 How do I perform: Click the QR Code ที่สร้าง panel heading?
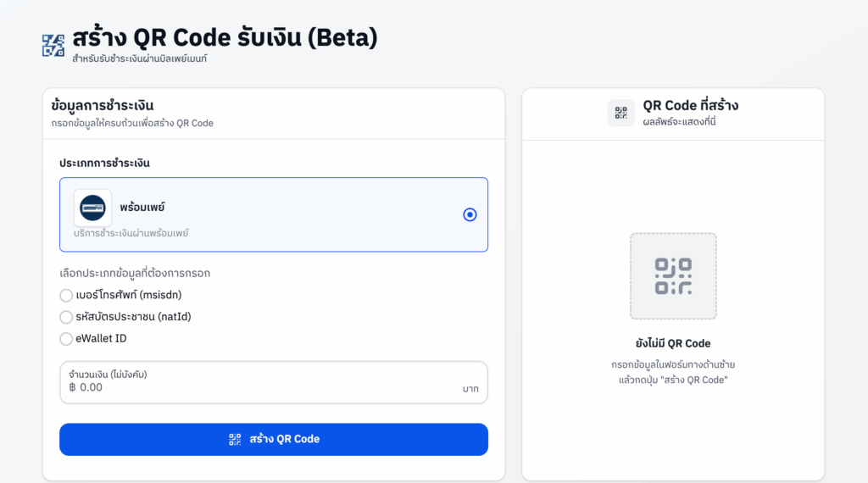(x=690, y=106)
